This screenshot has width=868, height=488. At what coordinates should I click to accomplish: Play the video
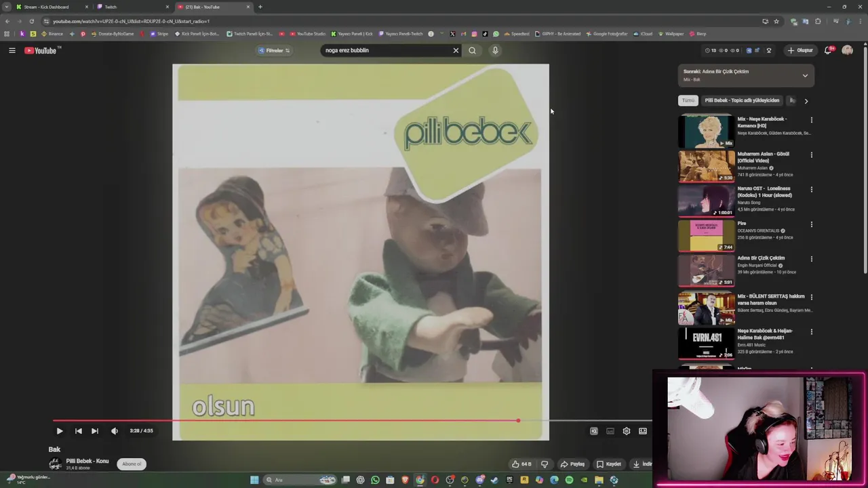(60, 431)
